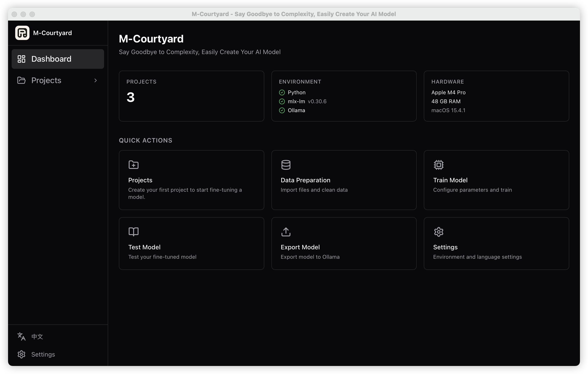588x374 pixels.
Task: Open Settings from sidebar bottom
Action: coord(43,354)
